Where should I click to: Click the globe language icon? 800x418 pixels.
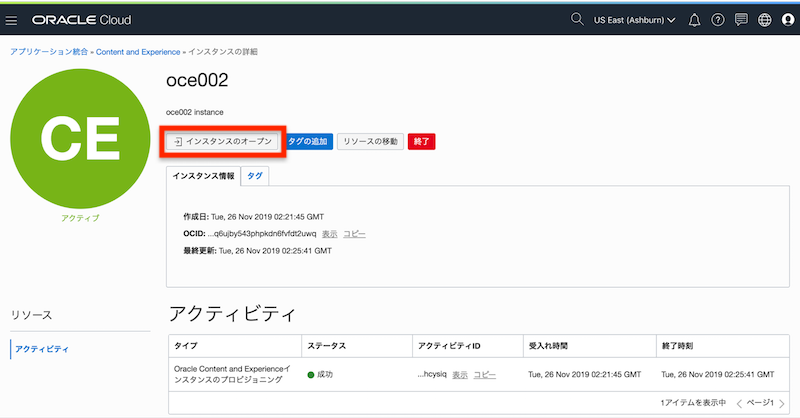click(765, 20)
